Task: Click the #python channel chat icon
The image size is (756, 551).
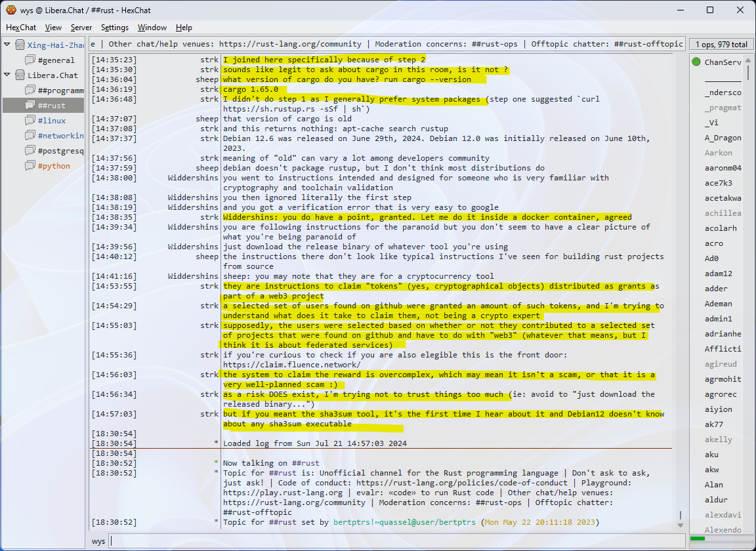Action: [30, 166]
